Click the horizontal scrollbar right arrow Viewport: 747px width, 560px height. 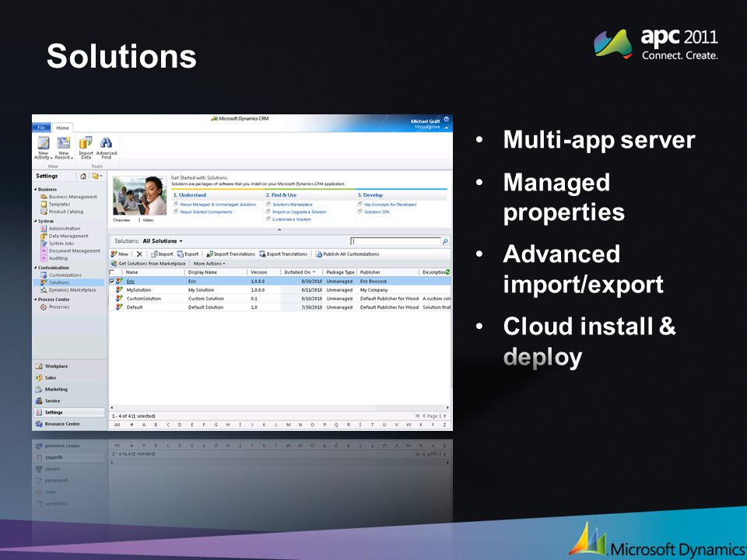coord(448,408)
